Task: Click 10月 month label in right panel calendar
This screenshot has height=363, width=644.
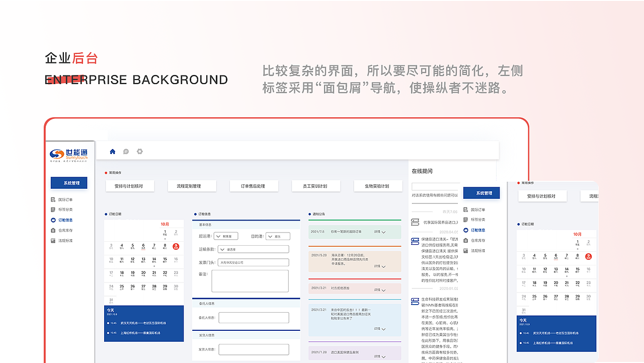Action: (578, 234)
